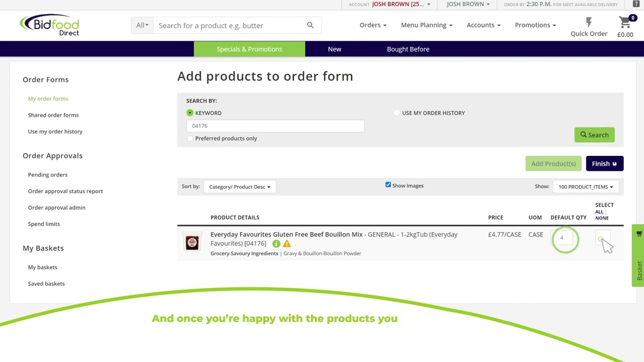Untick the Show Images checkbox
This screenshot has width=644, height=362.
click(388, 185)
